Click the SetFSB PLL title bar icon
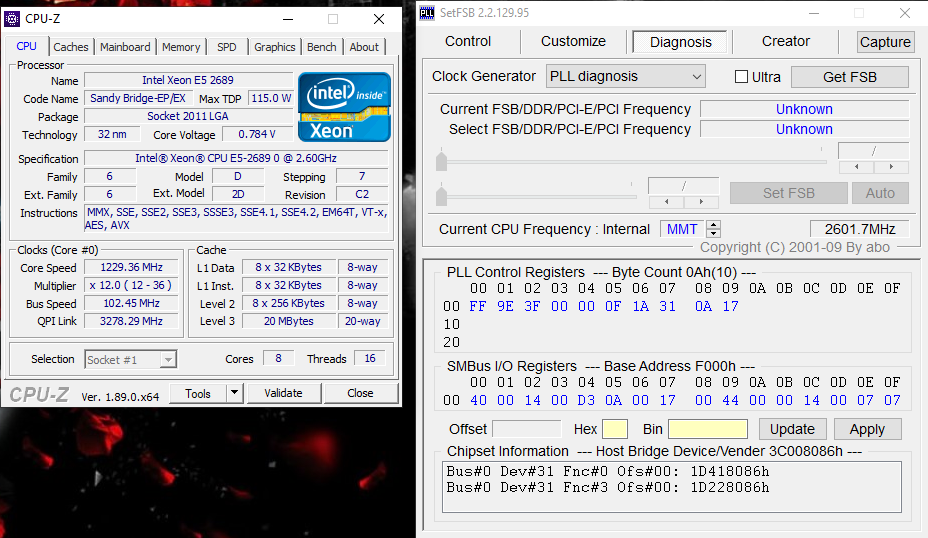928x538 pixels. 427,13
